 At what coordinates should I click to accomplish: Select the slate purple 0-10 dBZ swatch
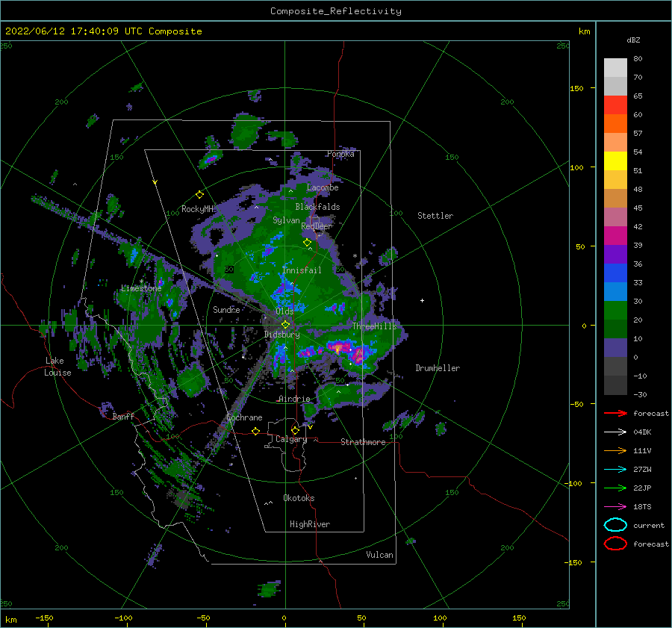tap(615, 348)
